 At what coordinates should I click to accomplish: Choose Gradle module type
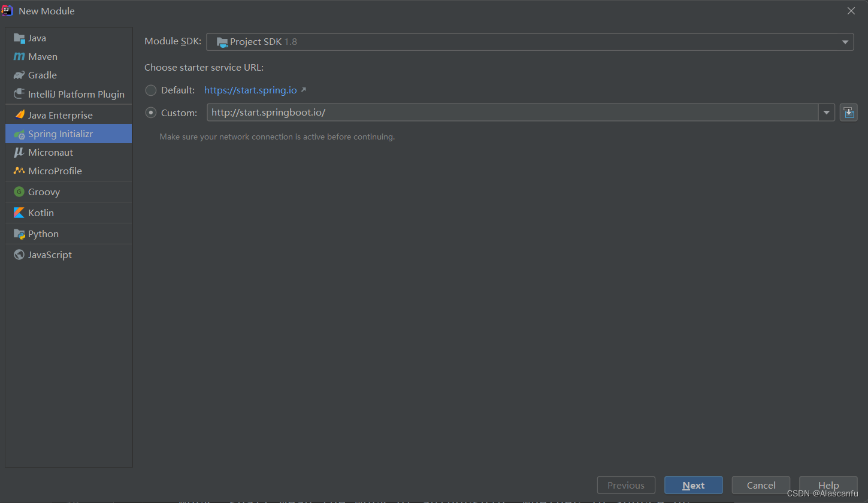pos(69,75)
